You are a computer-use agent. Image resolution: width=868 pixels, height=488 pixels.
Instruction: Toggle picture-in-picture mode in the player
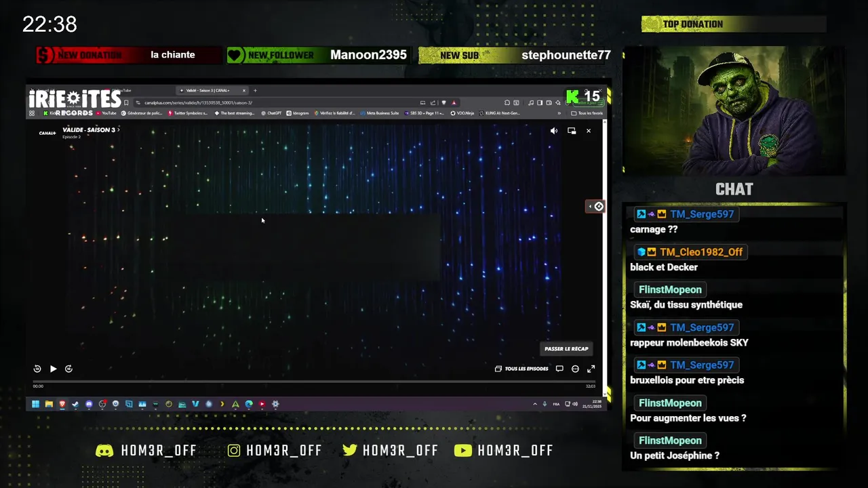pos(572,131)
